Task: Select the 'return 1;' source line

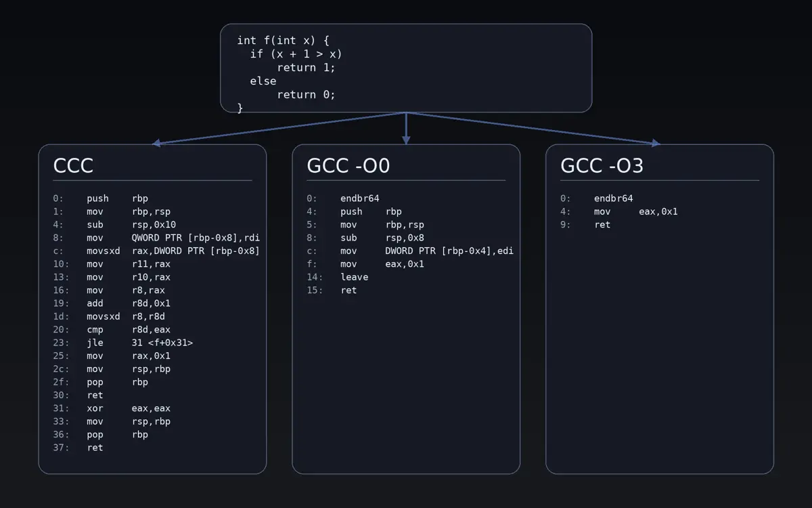Action: (x=307, y=68)
